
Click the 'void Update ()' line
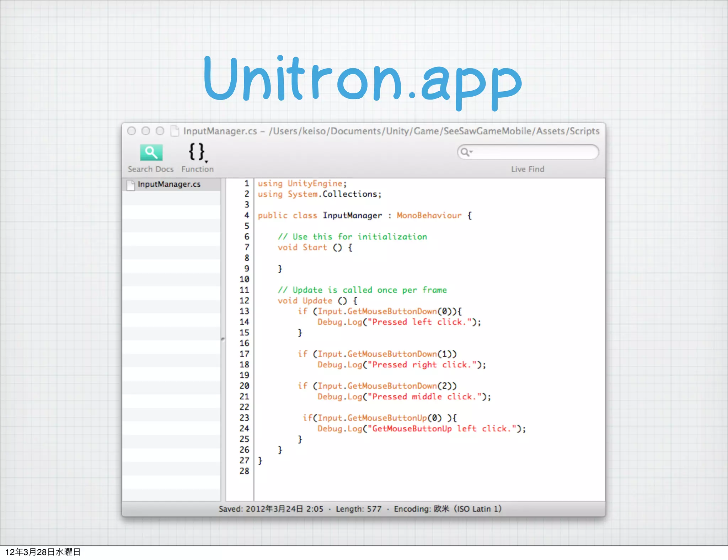tap(317, 301)
